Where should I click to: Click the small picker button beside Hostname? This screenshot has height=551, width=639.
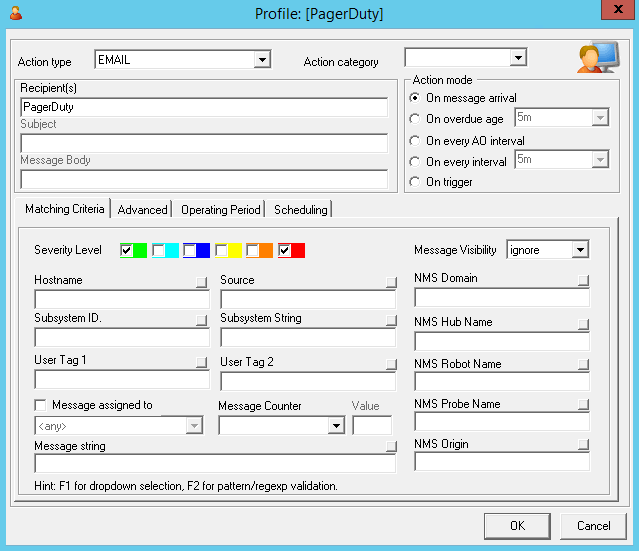(202, 282)
